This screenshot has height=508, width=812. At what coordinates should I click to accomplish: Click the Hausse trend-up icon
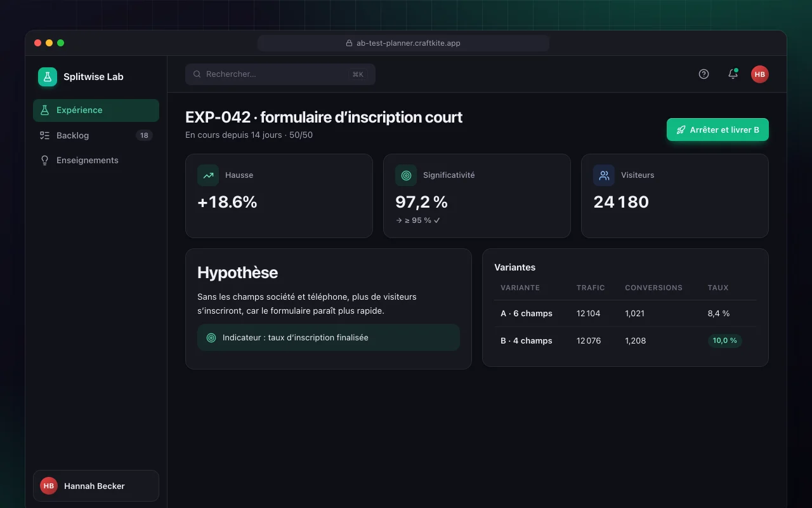(208, 175)
